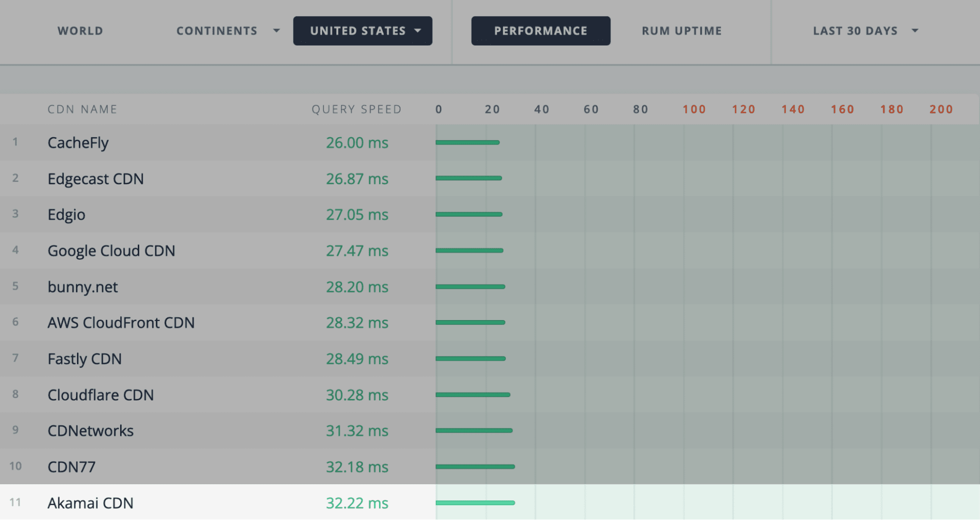Open the Continents tab
Screen dimensions: 980x520
(217, 31)
